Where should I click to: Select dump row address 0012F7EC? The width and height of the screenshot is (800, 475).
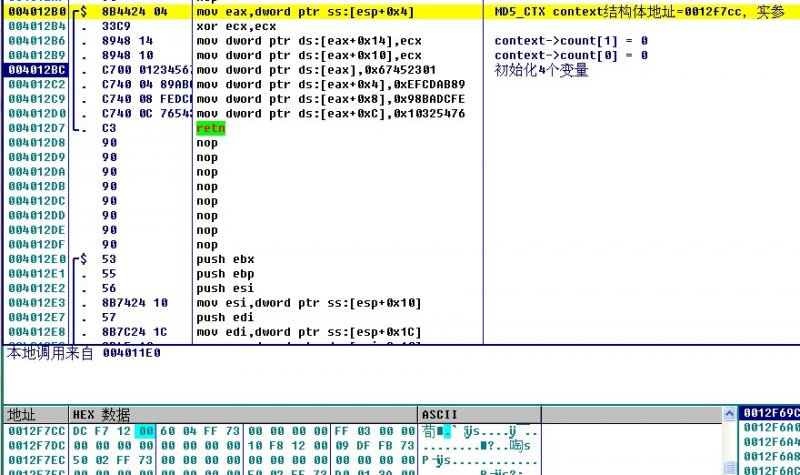click(37, 461)
